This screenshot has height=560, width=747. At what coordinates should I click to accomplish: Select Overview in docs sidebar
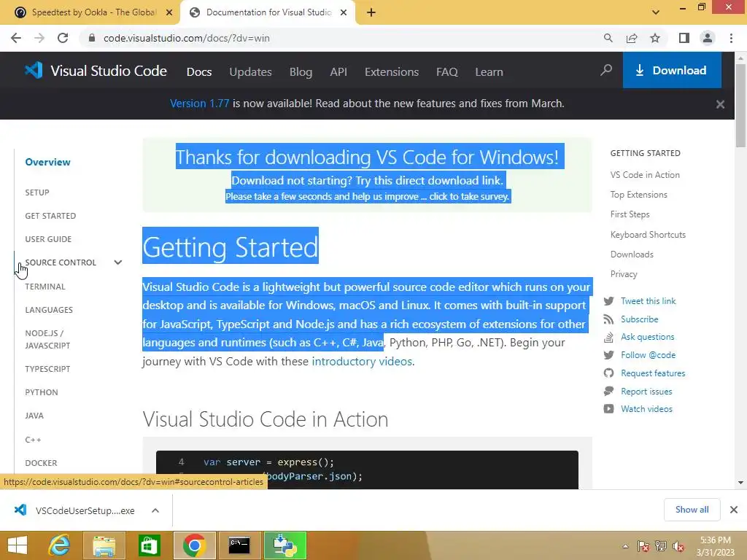[x=47, y=162]
